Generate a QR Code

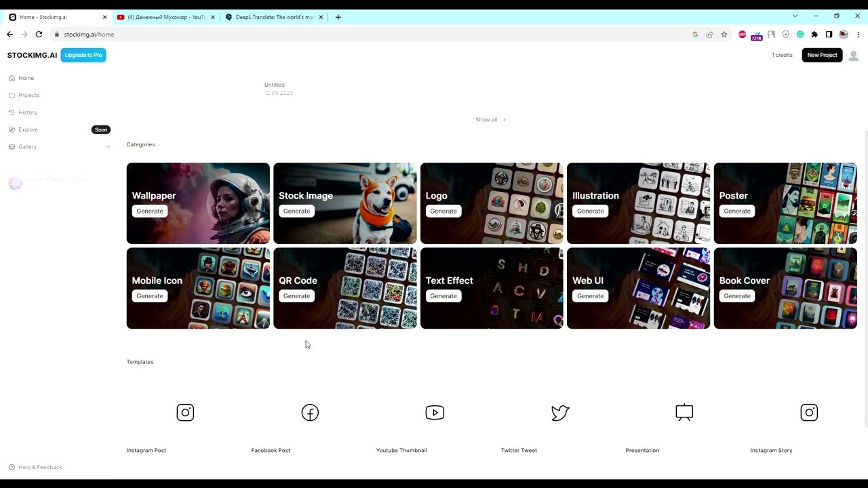pyautogui.click(x=296, y=296)
